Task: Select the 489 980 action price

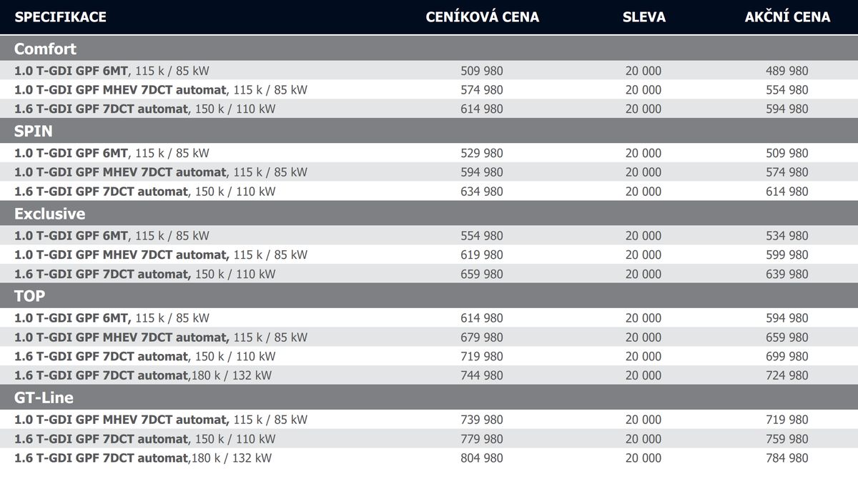Action: tap(787, 71)
